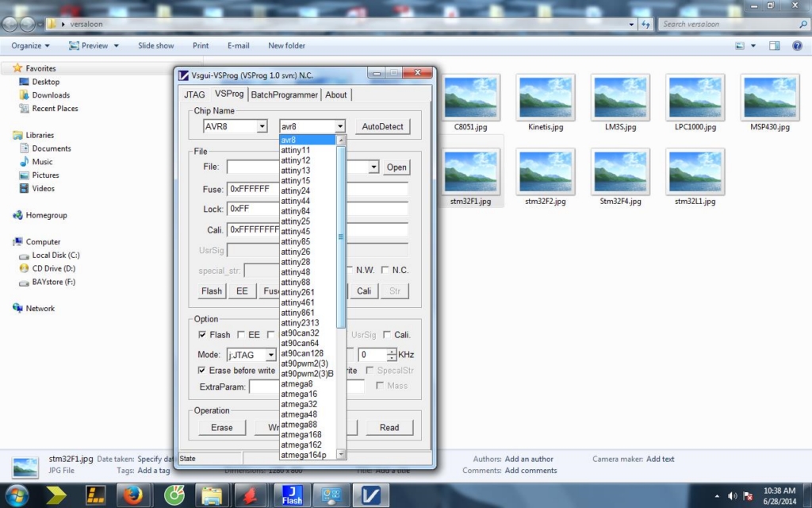Uncheck the Flash option checkbox

(202, 335)
